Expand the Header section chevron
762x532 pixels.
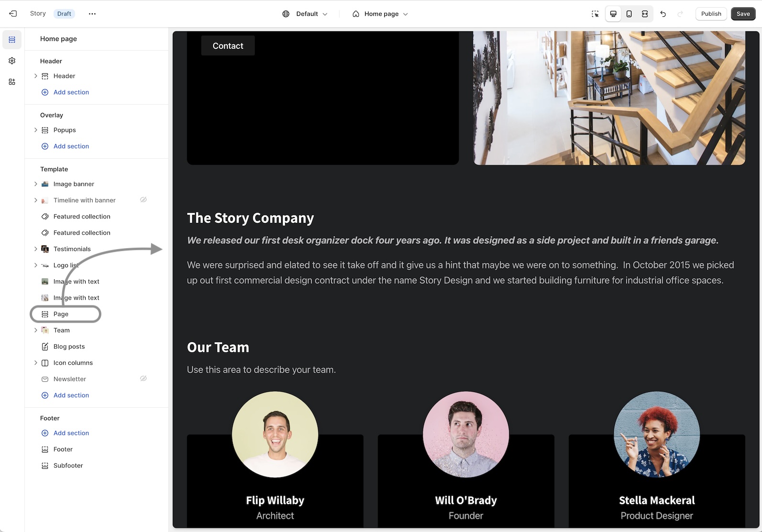coord(35,76)
